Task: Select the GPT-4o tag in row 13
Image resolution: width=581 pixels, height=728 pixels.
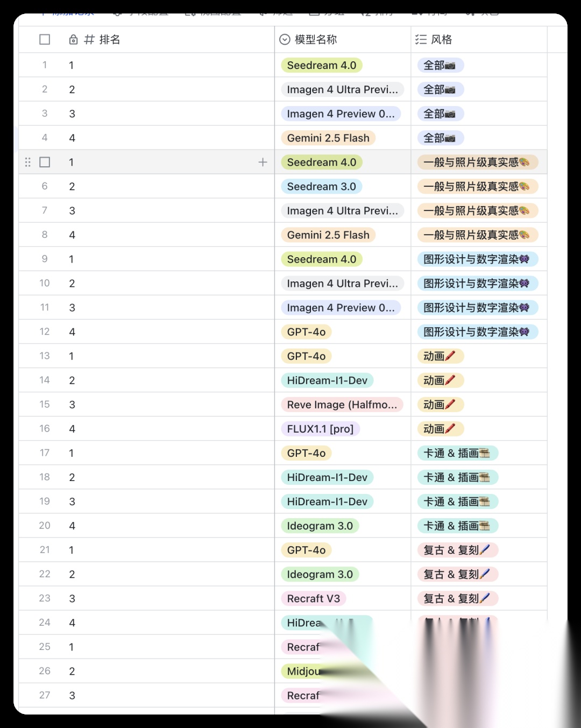Action: point(306,356)
